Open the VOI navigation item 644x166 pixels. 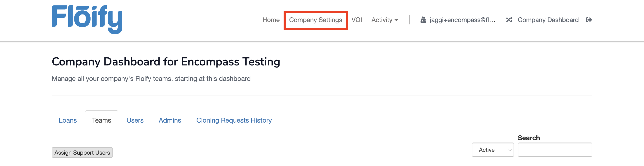(357, 20)
